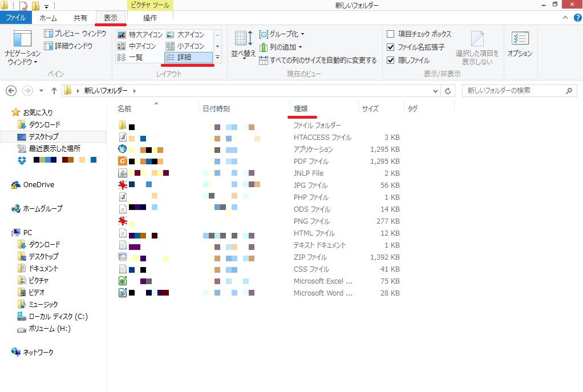Open folder Options (オプション)
The height and width of the screenshot is (392, 583).
point(520,45)
